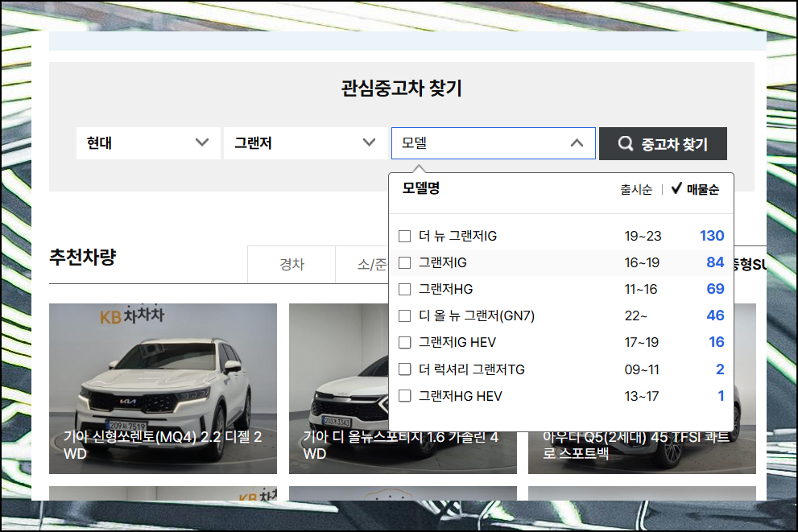Click the 추천차량 heading
This screenshot has width=798, height=532.
(x=83, y=257)
